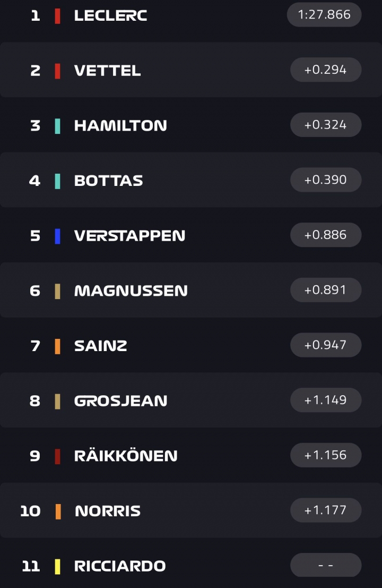Select the dark red Räikkönen marker
Image resolution: width=382 pixels, height=588 pixels.
(x=57, y=456)
